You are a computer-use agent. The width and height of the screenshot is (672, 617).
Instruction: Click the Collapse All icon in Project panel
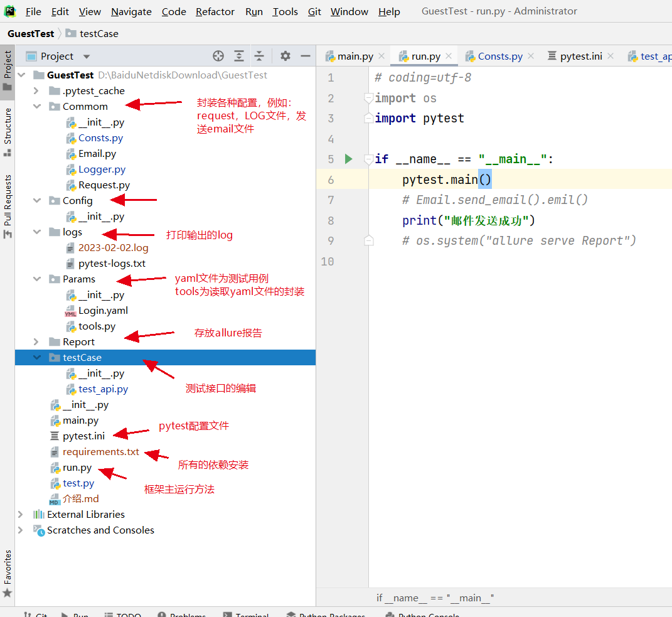(259, 56)
